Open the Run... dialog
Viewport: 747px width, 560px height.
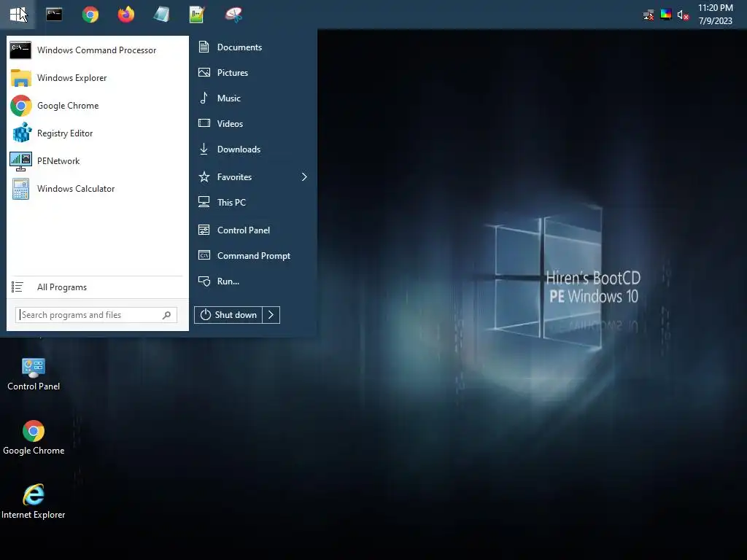click(253, 281)
